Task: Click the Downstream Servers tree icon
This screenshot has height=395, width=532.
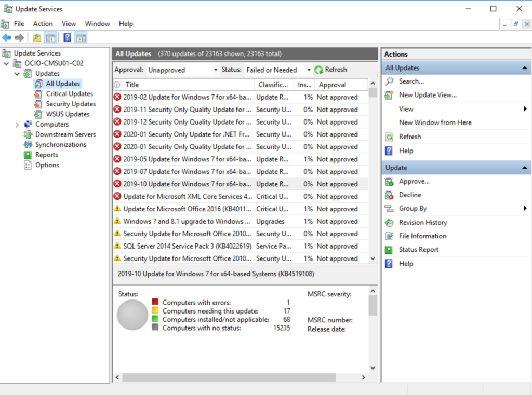Action: click(x=28, y=134)
